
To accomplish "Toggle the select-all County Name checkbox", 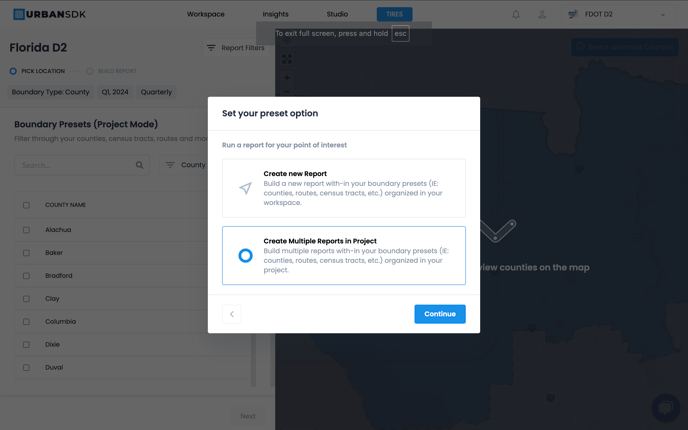I will pos(27,205).
